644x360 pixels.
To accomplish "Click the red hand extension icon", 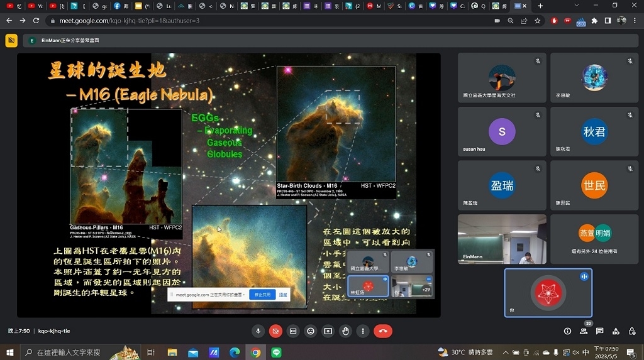I will click(x=554, y=21).
